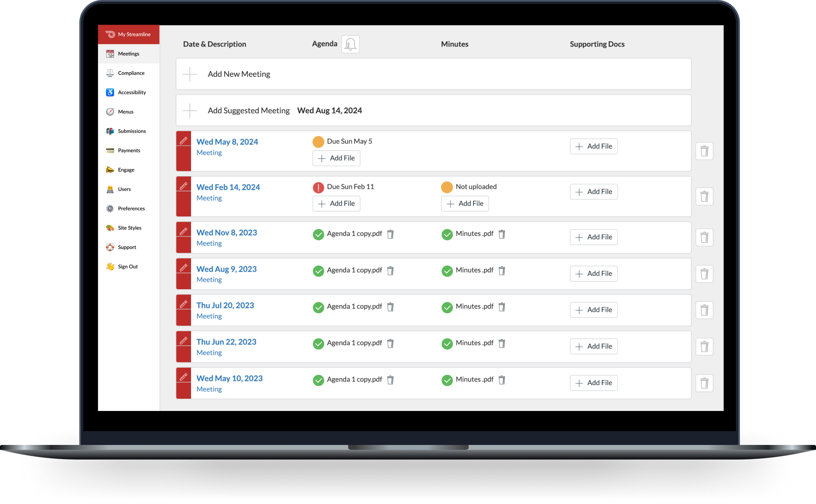
Task: Open the Wed May 8, 2024 meeting link
Action: click(227, 142)
